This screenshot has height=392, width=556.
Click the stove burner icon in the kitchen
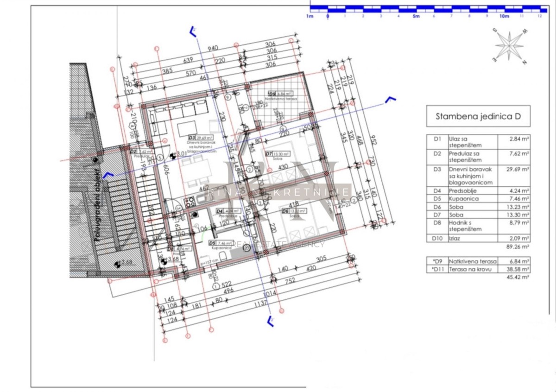coord(190,202)
